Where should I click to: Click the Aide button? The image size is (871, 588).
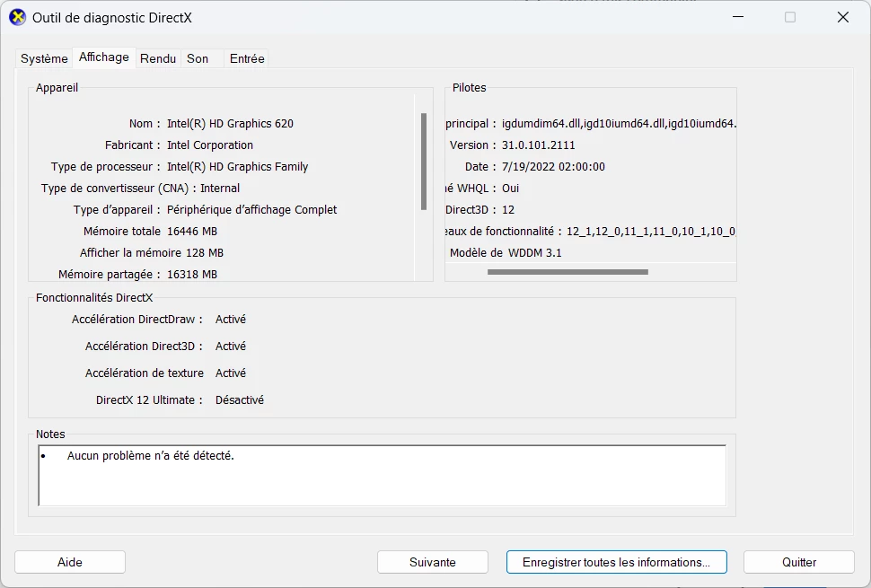coord(70,562)
